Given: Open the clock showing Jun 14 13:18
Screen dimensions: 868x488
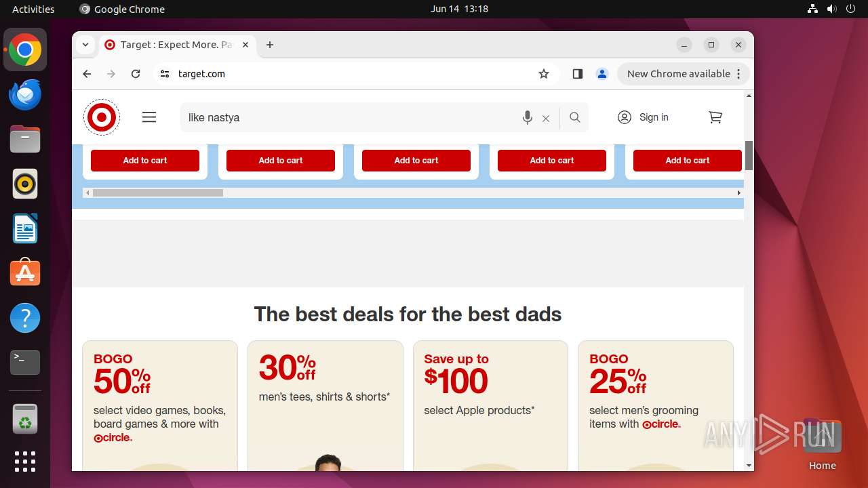Looking at the screenshot, I should pyautogui.click(x=459, y=9).
